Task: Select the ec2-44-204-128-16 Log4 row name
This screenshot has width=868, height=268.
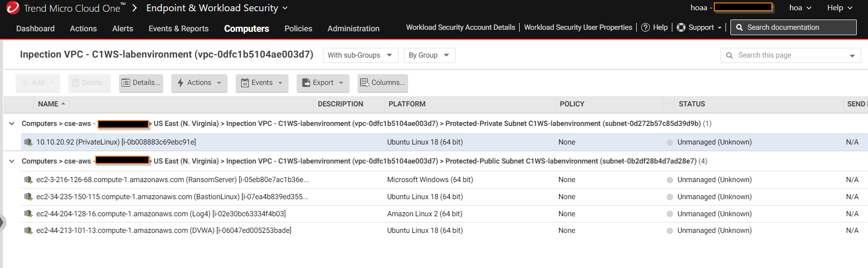Action: point(161,214)
